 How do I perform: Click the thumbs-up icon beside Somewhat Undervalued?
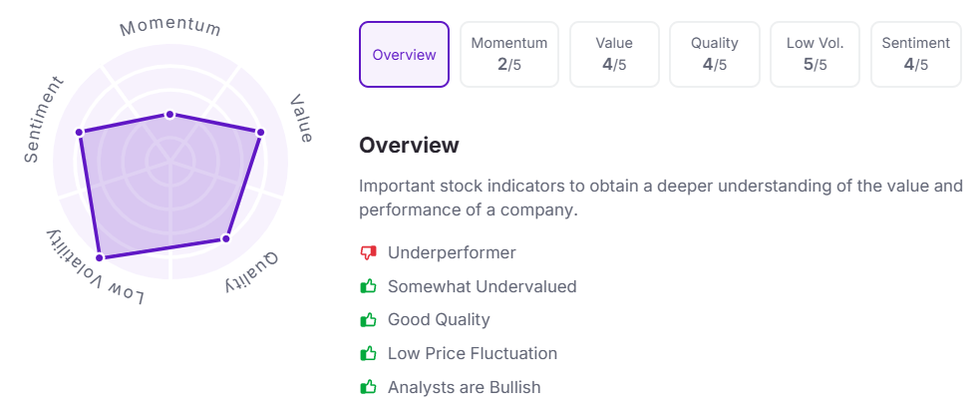[369, 286]
